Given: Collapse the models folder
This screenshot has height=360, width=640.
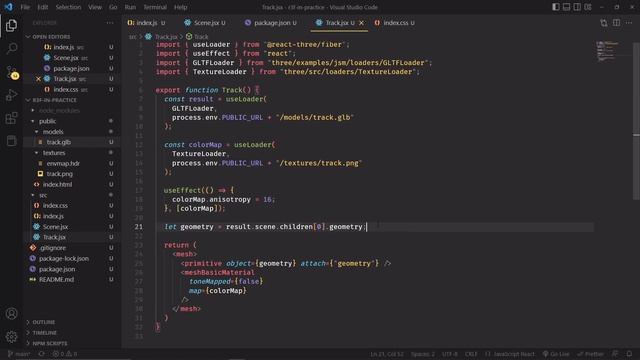Looking at the screenshot, I should click(x=72, y=132).
